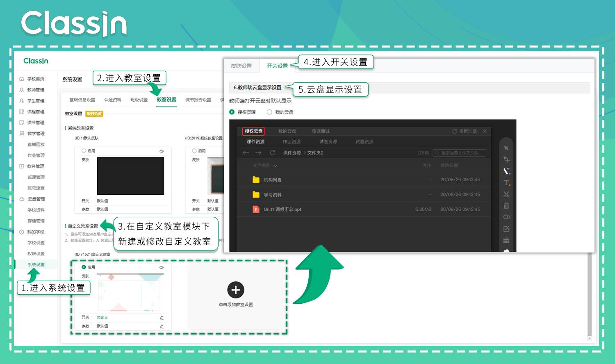Viewport: 615px width, 364px height.
Task: Click 课件资源 breadcrumb link
Action: (292, 152)
